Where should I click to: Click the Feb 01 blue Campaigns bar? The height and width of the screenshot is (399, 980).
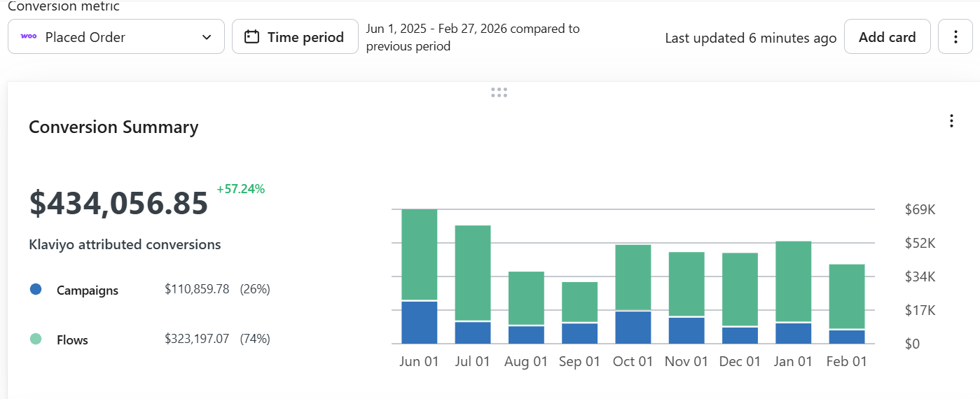(847, 337)
